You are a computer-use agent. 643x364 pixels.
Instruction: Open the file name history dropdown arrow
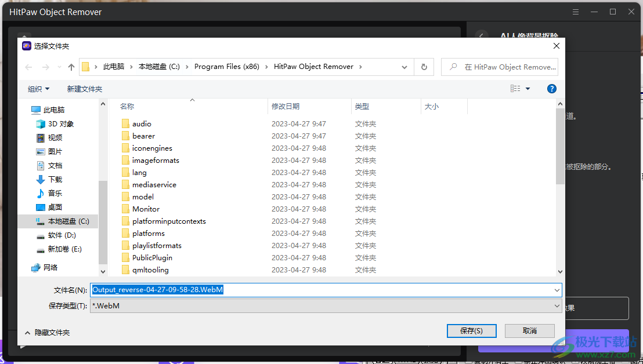click(557, 290)
